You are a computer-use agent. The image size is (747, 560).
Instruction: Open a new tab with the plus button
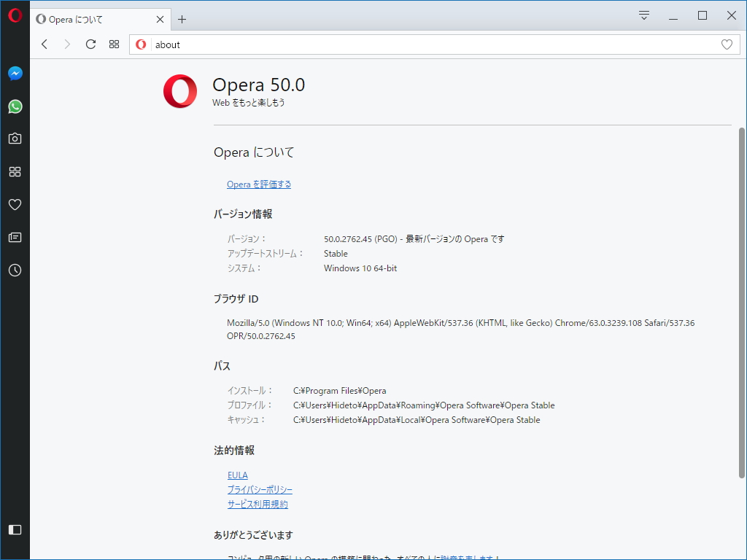182,20
